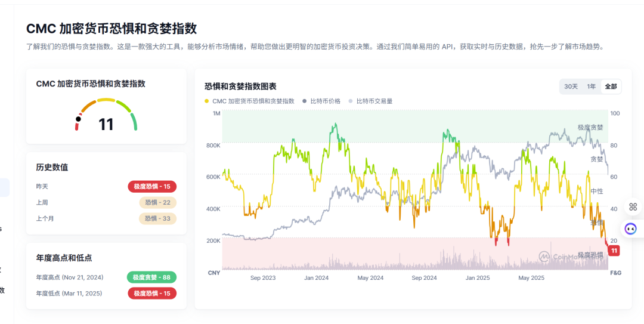644x324 pixels.
Task: Click the light legend dot for 比特币交易量
Action: click(x=351, y=101)
